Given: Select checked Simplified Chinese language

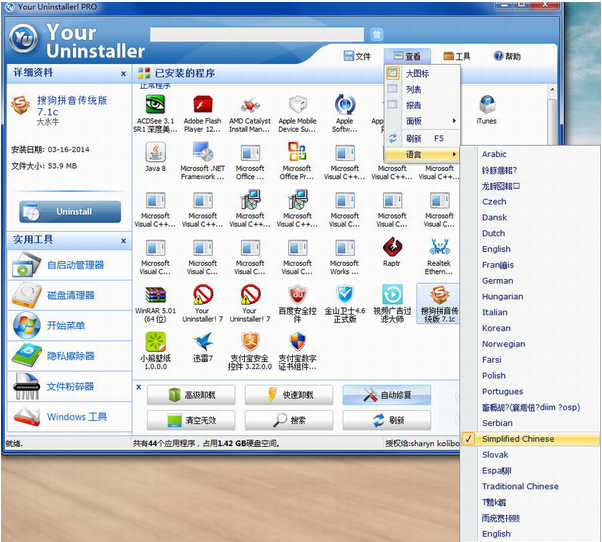Looking at the screenshot, I should point(530,439).
